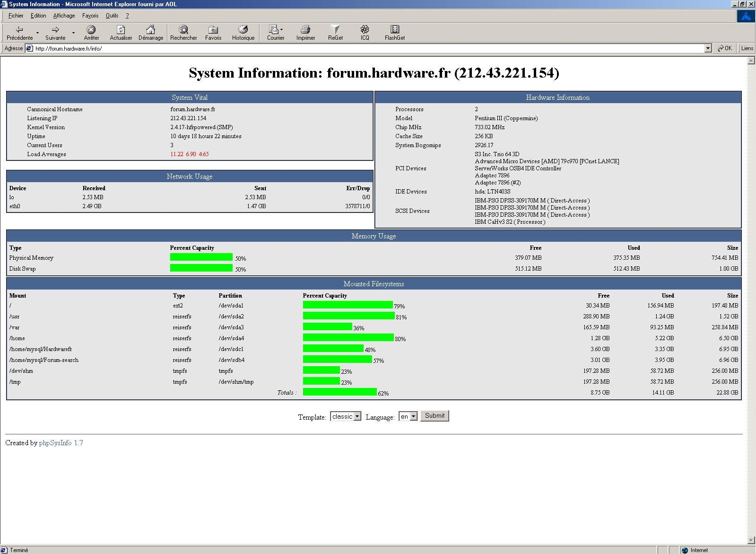Expand the Template classic dropdown
This screenshot has height=554, width=756.
click(x=357, y=416)
